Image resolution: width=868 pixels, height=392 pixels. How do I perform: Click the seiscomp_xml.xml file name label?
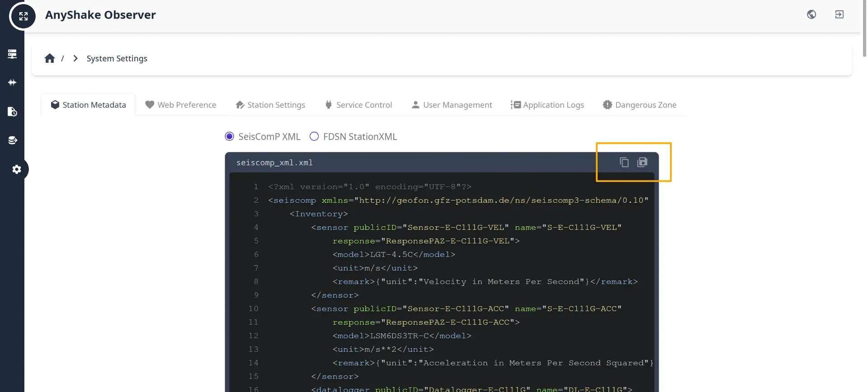(x=274, y=163)
